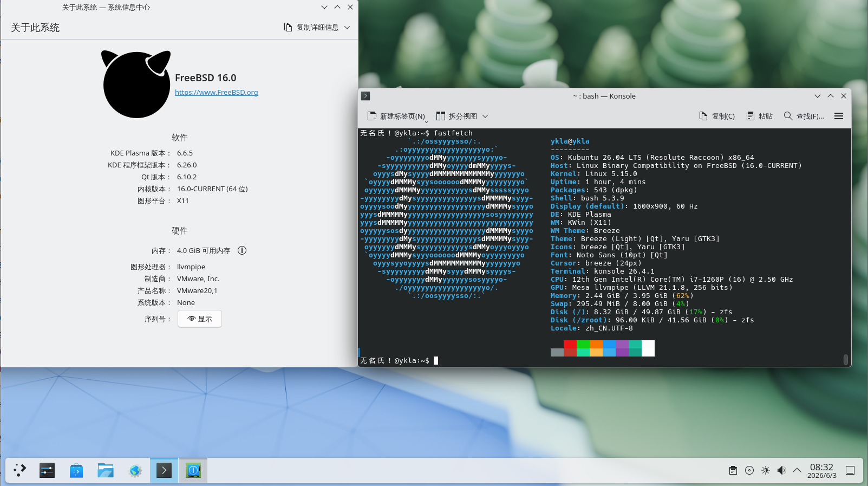This screenshot has height=486, width=868.
Task: Click the 粘贴 paste button in Konsole
Action: [760, 116]
